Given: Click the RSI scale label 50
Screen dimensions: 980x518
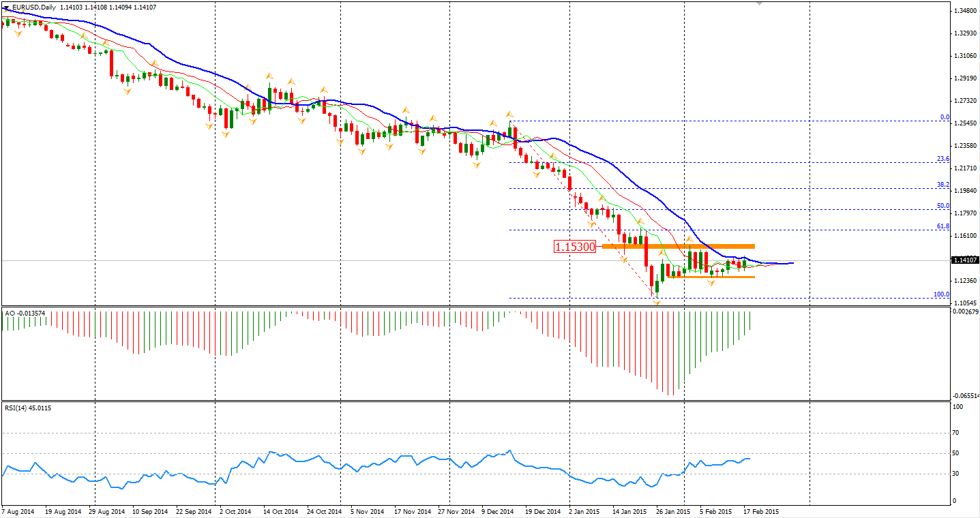Looking at the screenshot, I should (956, 453).
